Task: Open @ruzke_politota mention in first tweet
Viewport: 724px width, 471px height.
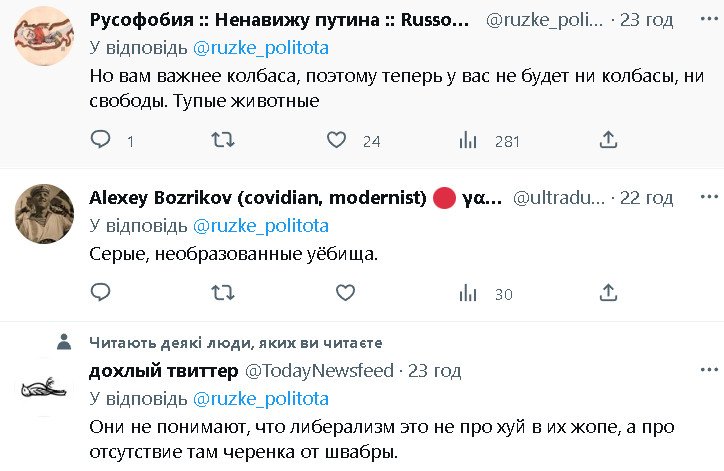Action: pos(260,47)
